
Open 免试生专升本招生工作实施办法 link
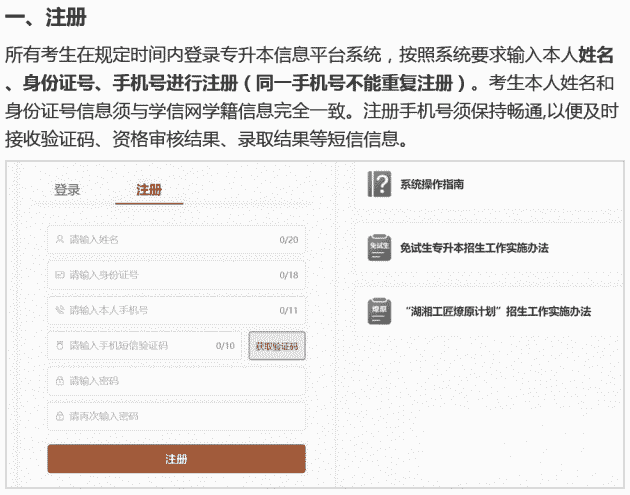point(473,247)
